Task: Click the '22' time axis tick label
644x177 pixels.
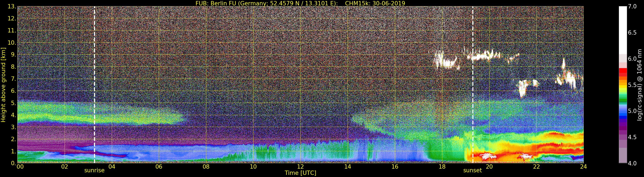Action: coord(536,167)
